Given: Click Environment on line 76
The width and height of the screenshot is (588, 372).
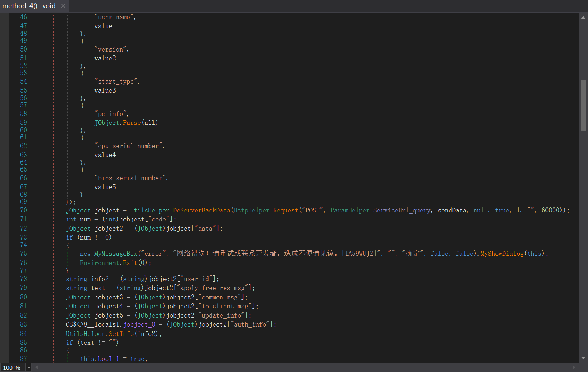Looking at the screenshot, I should [x=100, y=263].
